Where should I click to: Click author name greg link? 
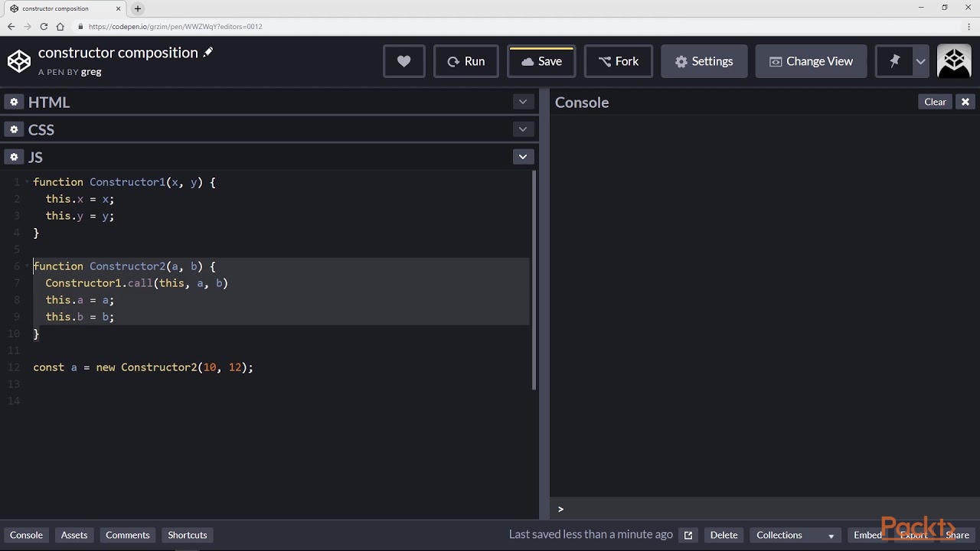[91, 71]
